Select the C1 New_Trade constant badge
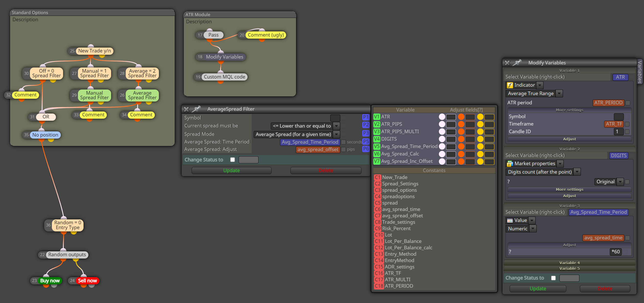Screen dimensions: 644x303 click(378, 177)
